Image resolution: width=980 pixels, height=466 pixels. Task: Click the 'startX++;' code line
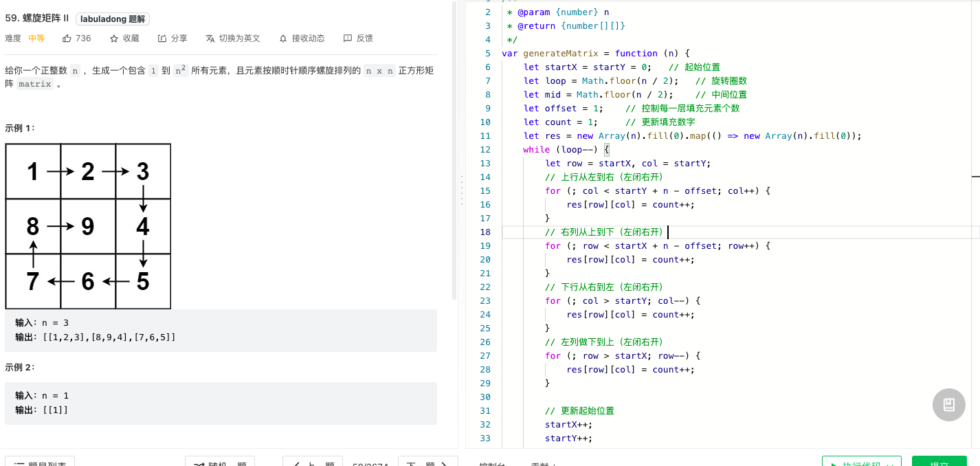point(568,424)
